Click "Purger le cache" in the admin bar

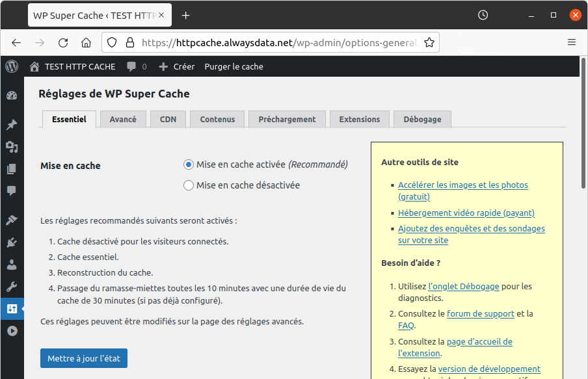234,66
